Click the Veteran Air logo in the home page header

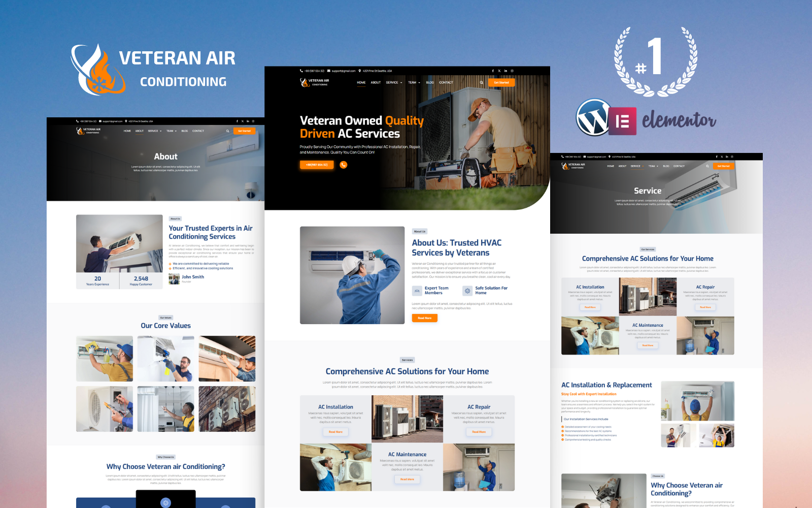[315, 82]
